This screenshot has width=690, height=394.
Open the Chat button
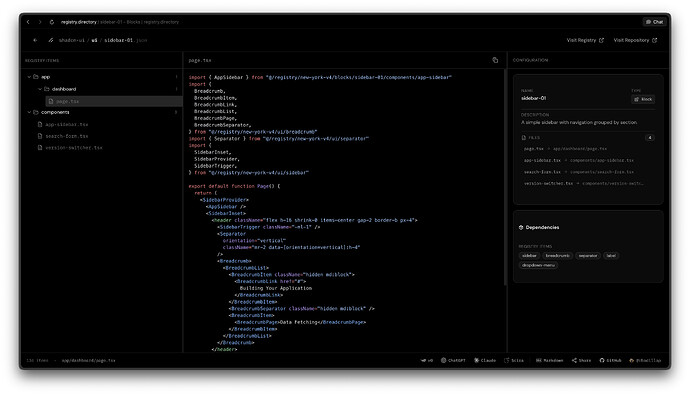[654, 22]
